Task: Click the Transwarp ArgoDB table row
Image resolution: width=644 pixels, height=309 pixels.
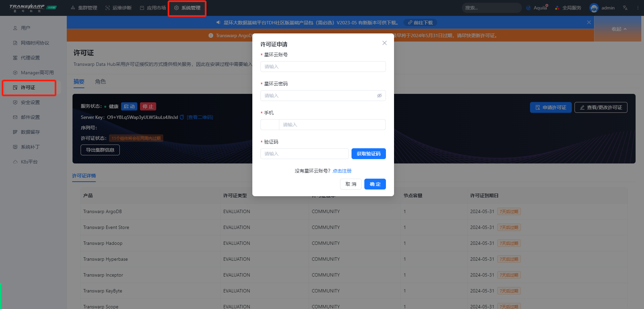Action: 354,211
